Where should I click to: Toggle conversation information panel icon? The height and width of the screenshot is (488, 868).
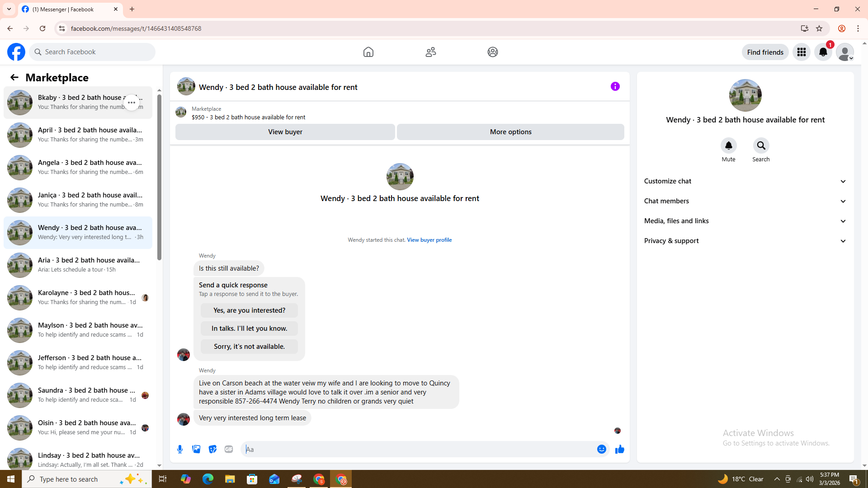(615, 86)
